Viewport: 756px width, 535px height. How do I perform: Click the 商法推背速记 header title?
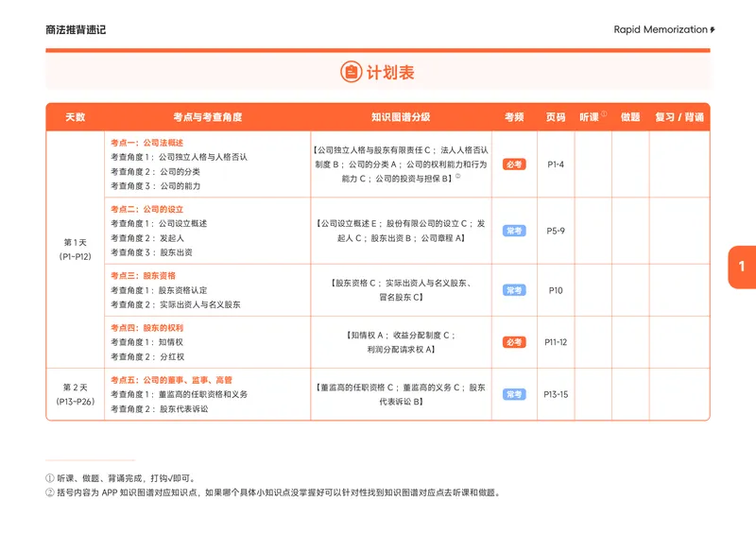point(76,30)
